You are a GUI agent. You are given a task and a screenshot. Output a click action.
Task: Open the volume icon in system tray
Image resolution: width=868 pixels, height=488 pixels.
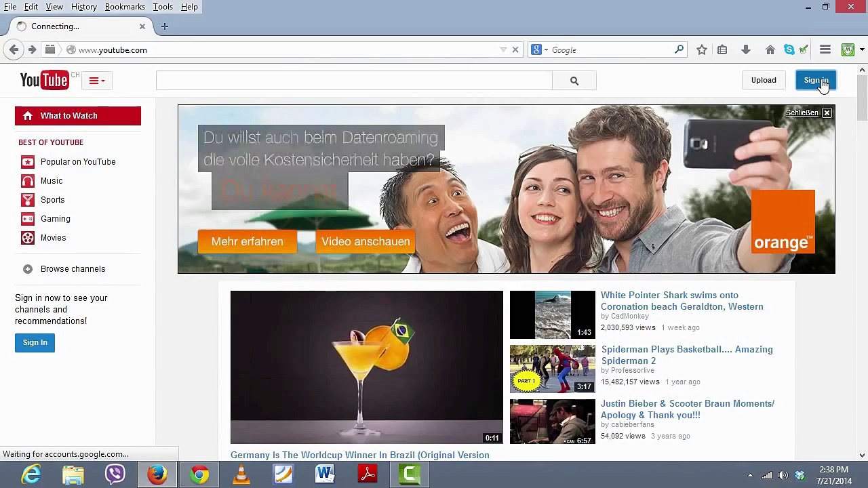pyautogui.click(x=783, y=475)
